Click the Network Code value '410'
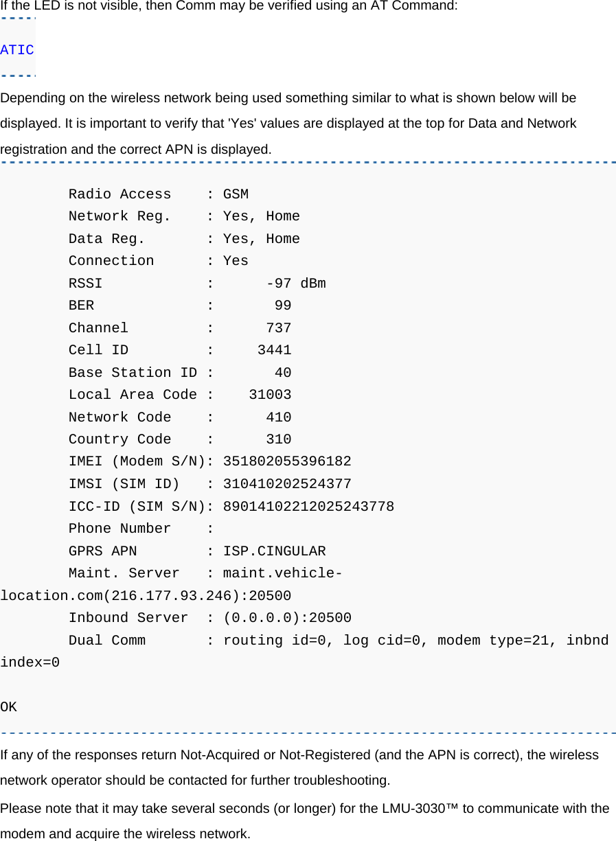The width and height of the screenshot is (616, 841). [x=278, y=417]
